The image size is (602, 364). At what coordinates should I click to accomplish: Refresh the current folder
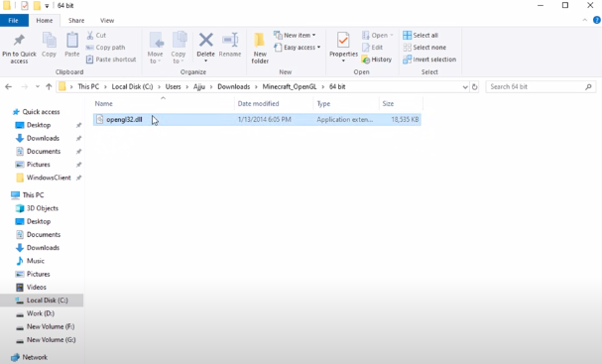pyautogui.click(x=474, y=87)
